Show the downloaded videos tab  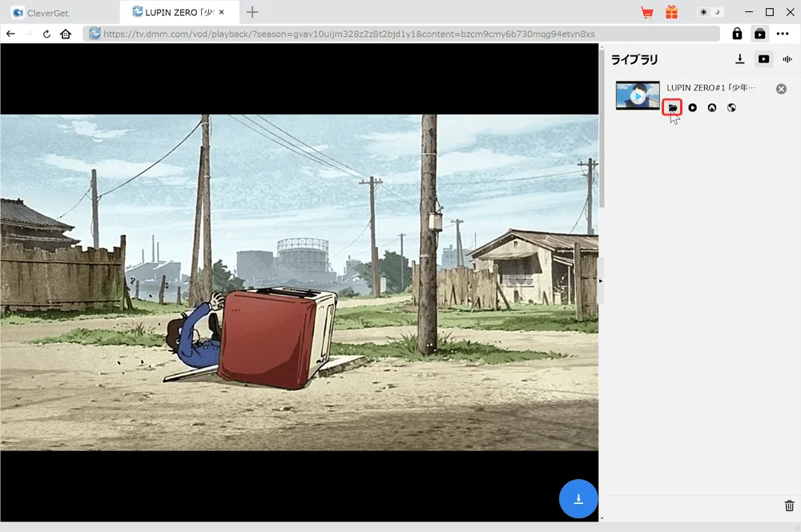(763, 59)
